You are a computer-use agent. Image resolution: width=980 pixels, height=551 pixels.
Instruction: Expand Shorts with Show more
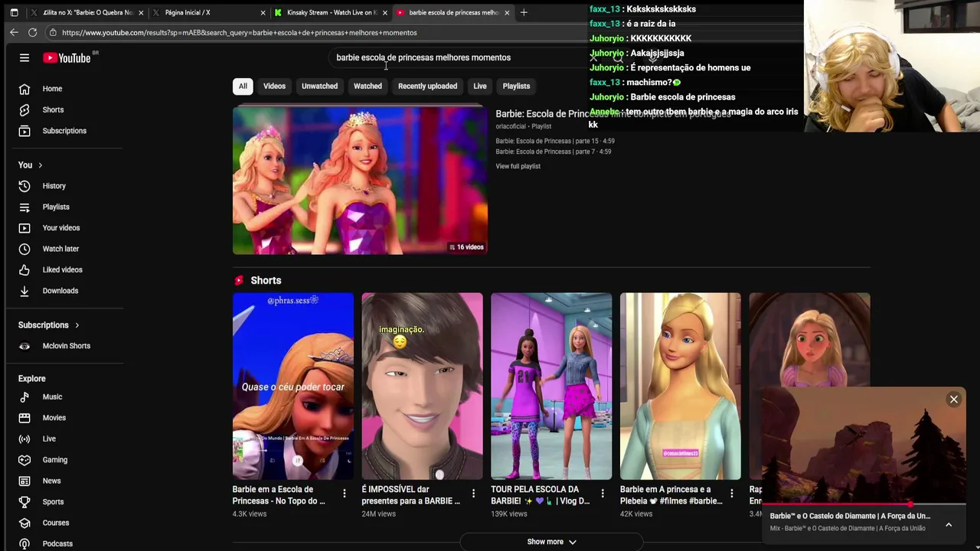pyautogui.click(x=551, y=542)
